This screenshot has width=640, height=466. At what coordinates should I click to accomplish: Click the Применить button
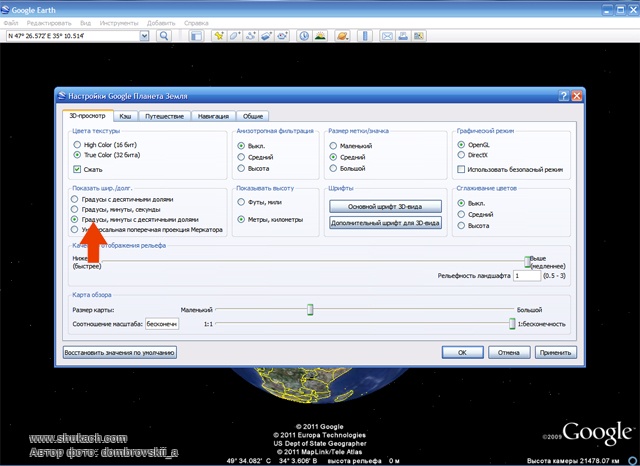(556, 353)
